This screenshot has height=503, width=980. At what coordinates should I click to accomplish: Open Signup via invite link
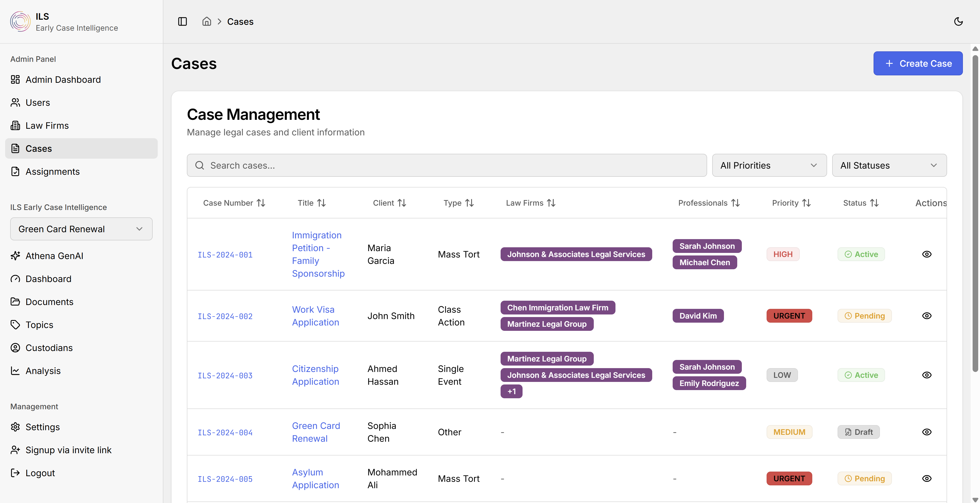pos(81,450)
